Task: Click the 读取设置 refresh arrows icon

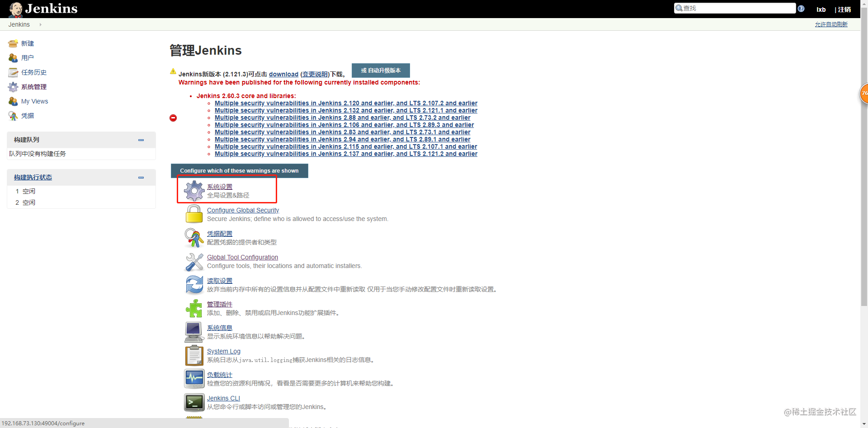Action: (x=194, y=285)
